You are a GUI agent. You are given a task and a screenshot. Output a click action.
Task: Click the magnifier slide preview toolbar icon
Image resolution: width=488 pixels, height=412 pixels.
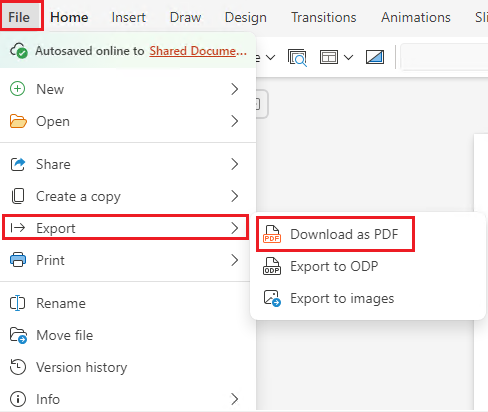[297, 58]
